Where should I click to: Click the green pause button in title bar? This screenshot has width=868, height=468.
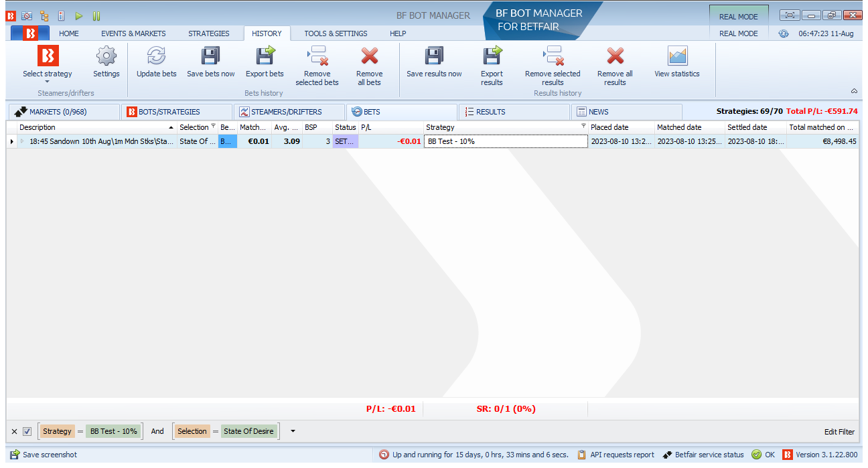click(96, 15)
